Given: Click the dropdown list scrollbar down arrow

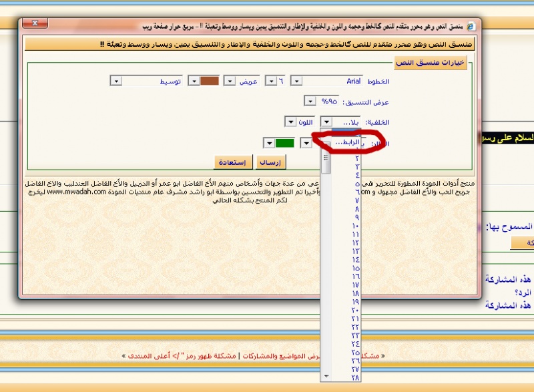Looking at the screenshot, I should (x=326, y=377).
